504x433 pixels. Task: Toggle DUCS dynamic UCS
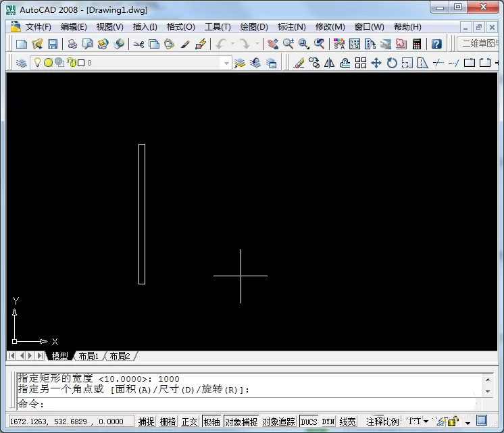(x=309, y=422)
